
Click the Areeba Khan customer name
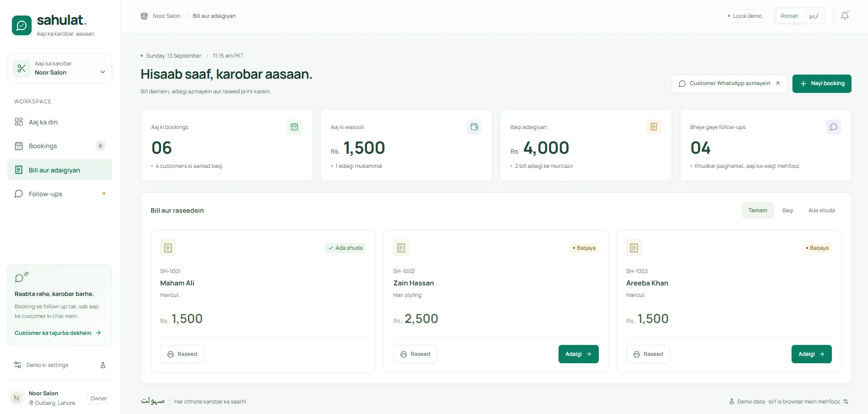pyautogui.click(x=647, y=283)
